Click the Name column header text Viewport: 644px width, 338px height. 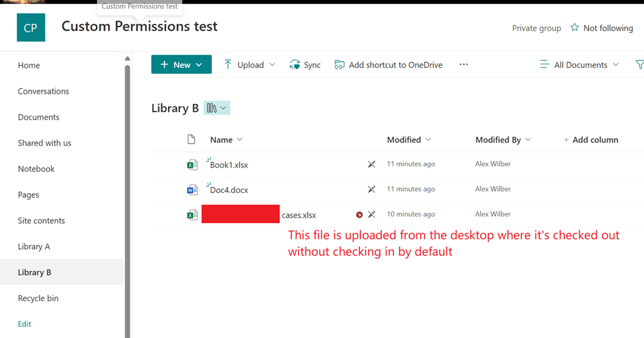click(x=221, y=140)
